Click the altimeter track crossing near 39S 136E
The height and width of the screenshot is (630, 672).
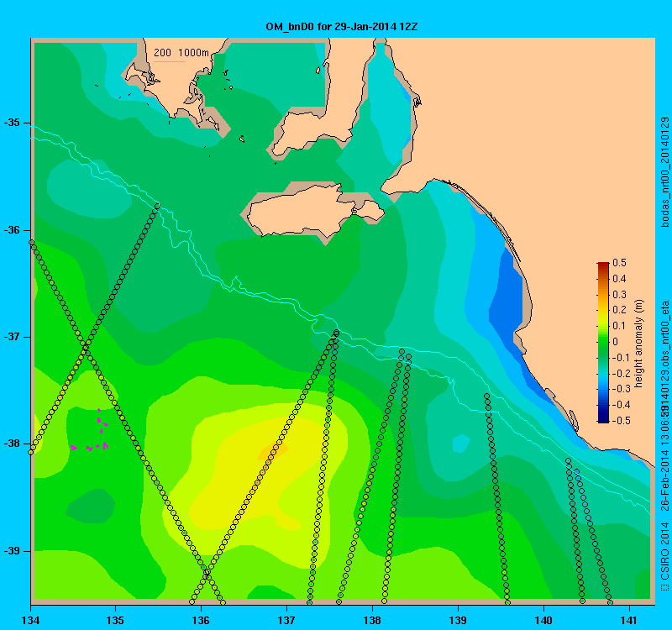tap(207, 573)
